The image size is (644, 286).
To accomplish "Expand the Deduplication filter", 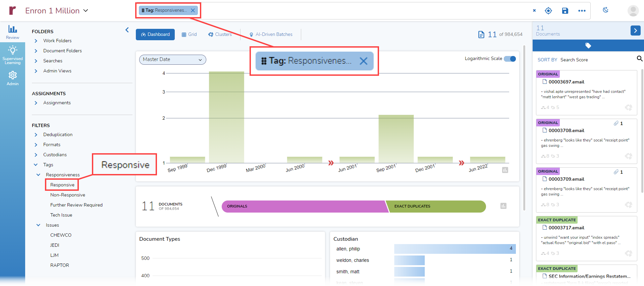I will (x=36, y=135).
